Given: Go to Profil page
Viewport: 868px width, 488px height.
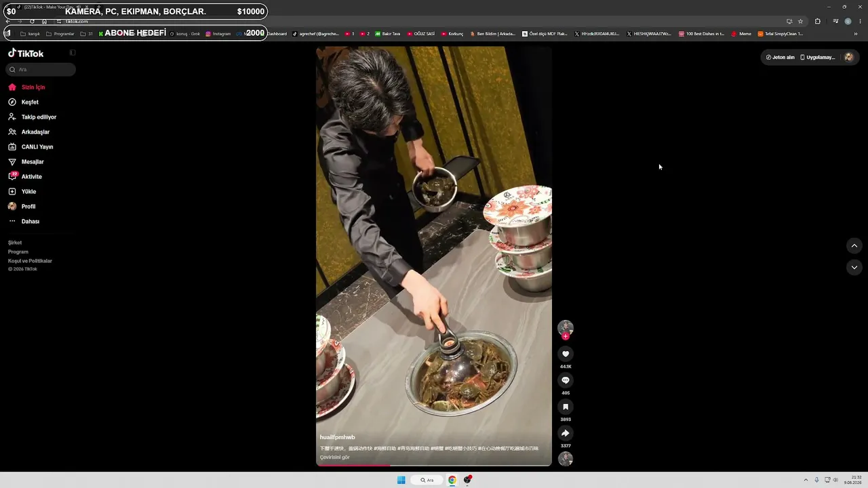Looking at the screenshot, I should (x=22, y=207).
